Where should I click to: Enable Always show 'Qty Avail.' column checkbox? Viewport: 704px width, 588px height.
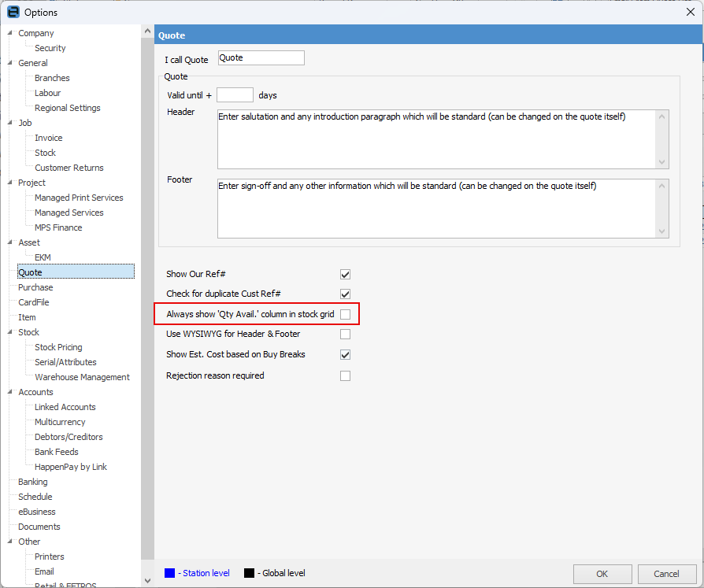(x=345, y=314)
